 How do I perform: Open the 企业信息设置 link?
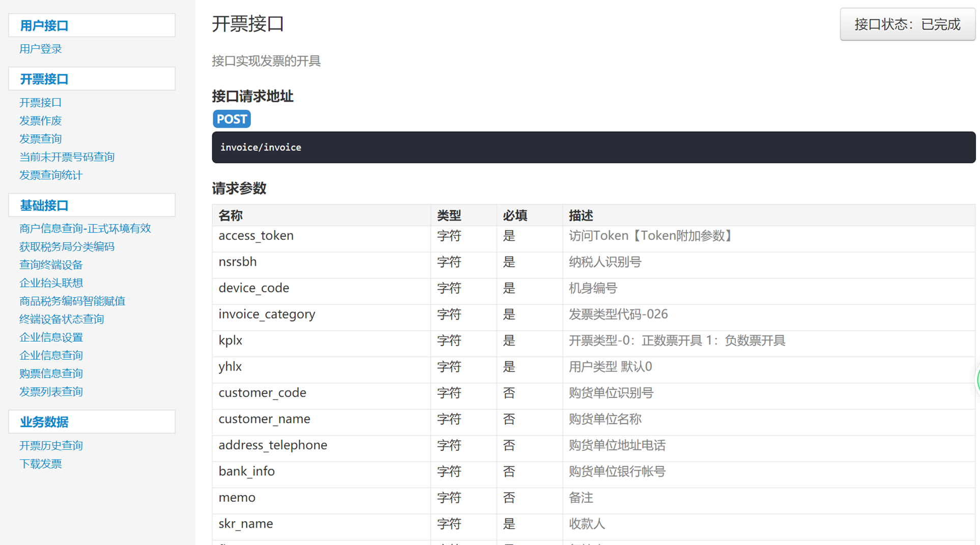coord(51,337)
